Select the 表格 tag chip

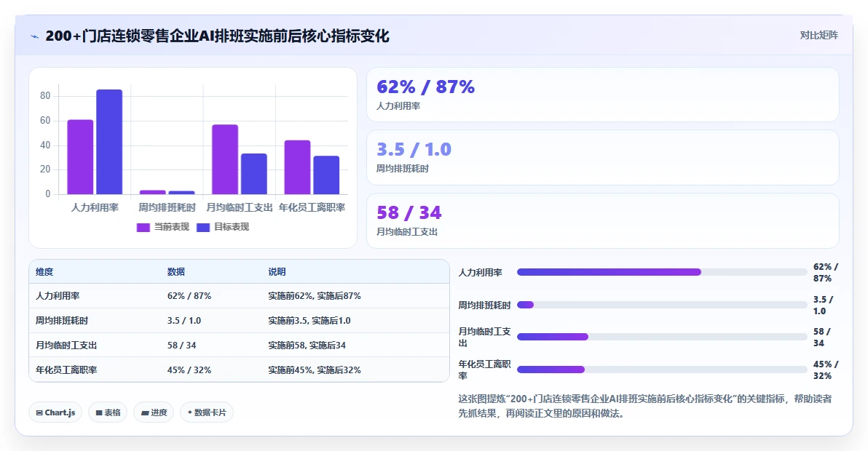(x=108, y=412)
